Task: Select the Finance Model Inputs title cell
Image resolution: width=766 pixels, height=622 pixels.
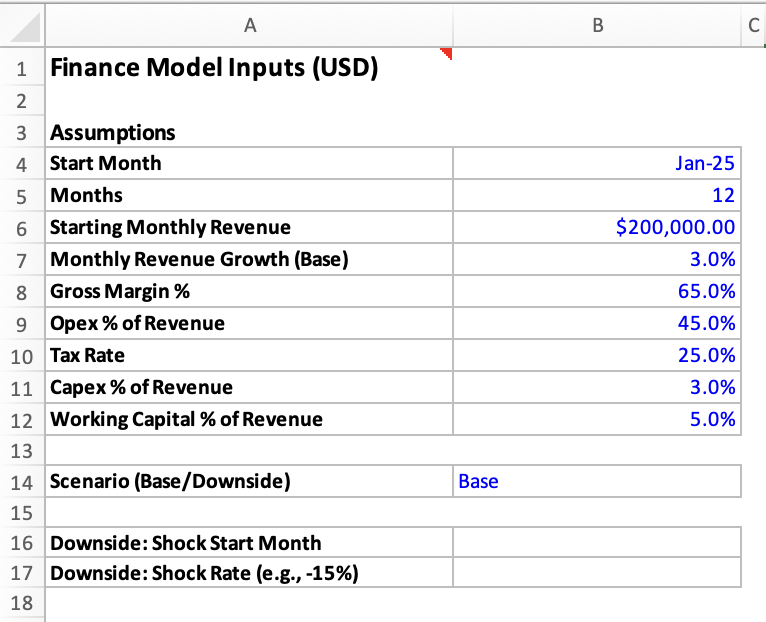Action: 213,69
